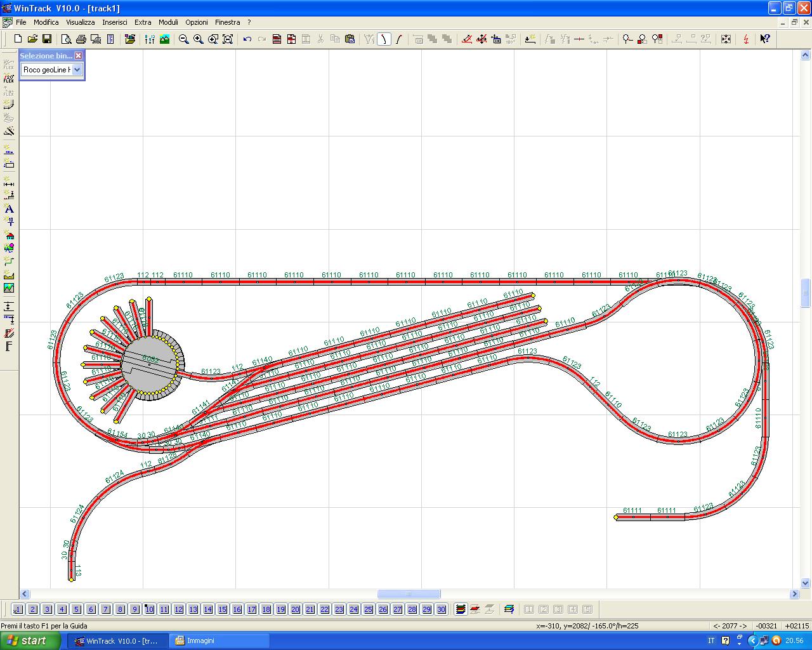Open the track library dropdown showing Roco geoLine
812x650 pixels.
[77, 70]
